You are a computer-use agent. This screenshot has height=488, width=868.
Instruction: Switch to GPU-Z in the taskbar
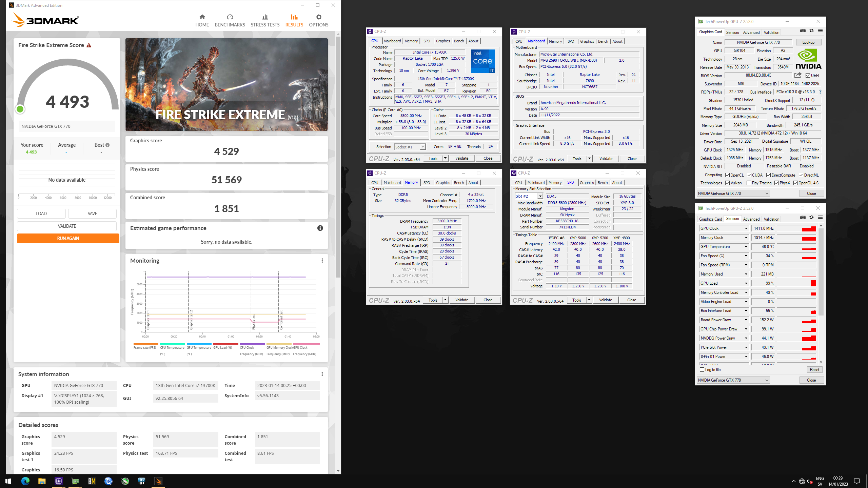75,481
